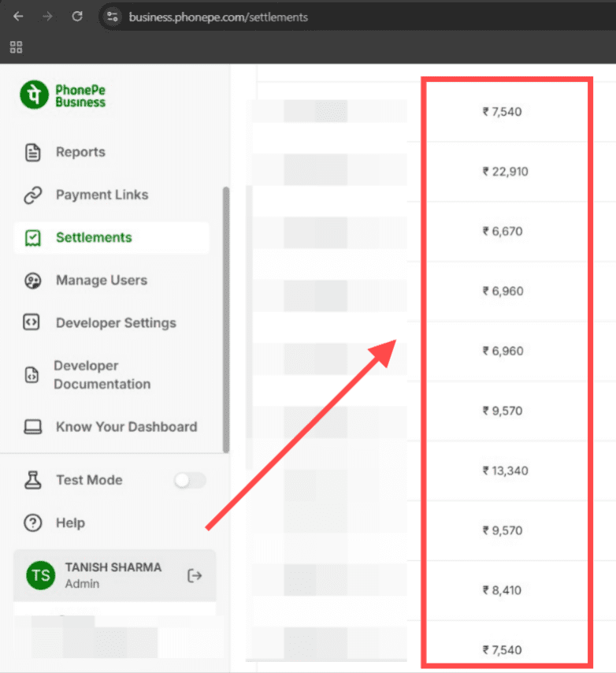Open the Settlements menu item
The width and height of the screenshot is (616, 673).
point(94,238)
